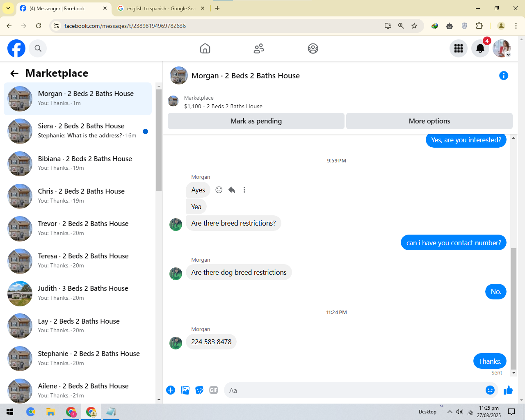Open More options for the listing

coord(429,121)
